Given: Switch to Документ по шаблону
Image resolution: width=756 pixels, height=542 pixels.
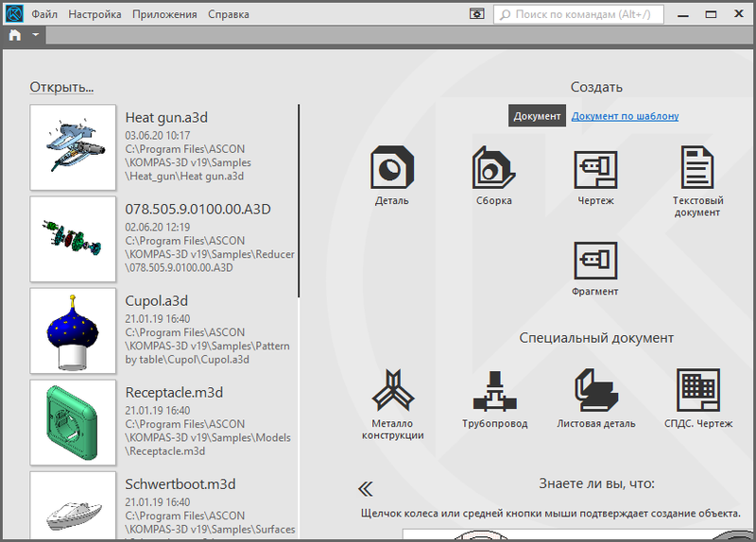Looking at the screenshot, I should point(625,116).
